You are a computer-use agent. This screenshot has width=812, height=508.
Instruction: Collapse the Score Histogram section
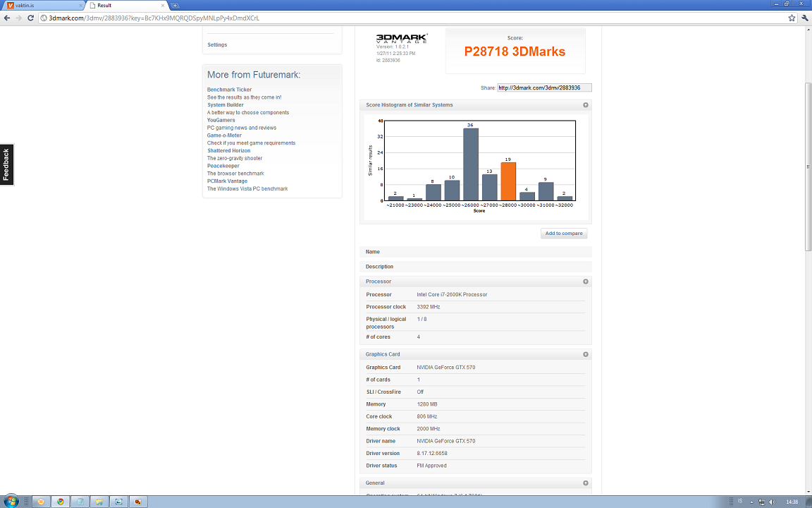point(585,105)
